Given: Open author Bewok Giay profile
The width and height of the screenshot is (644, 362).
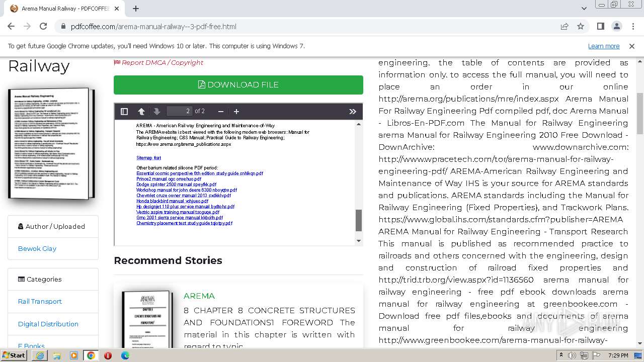Looking at the screenshot, I should click(x=37, y=248).
